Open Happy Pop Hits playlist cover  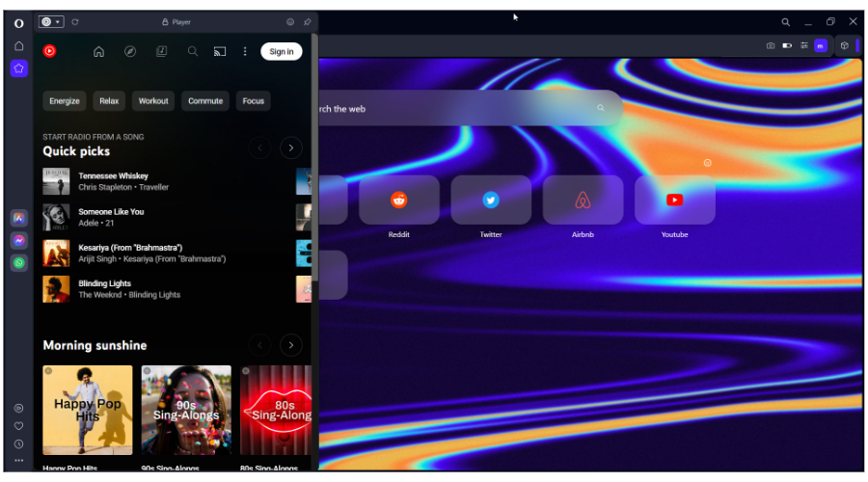88,410
